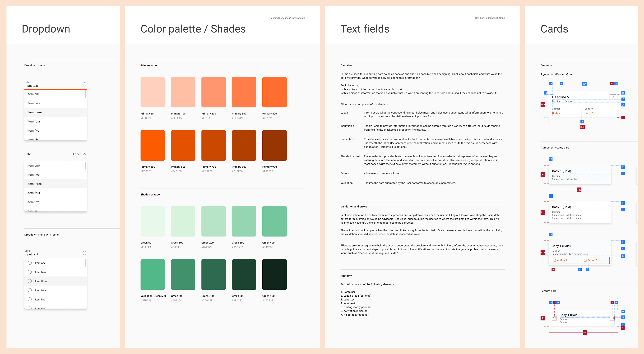Screen dimensions: 644x354
Task: Click the scrollbar in first dropdown list
Action: coord(86,94)
